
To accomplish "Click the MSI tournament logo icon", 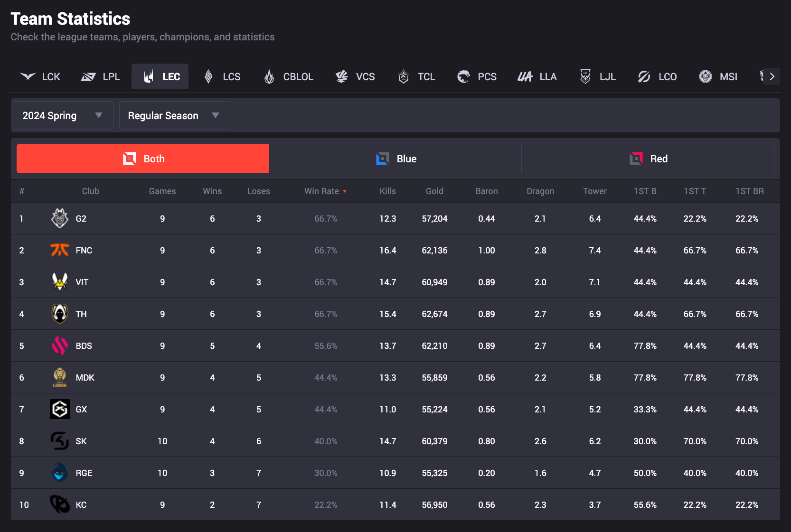I will click(706, 76).
